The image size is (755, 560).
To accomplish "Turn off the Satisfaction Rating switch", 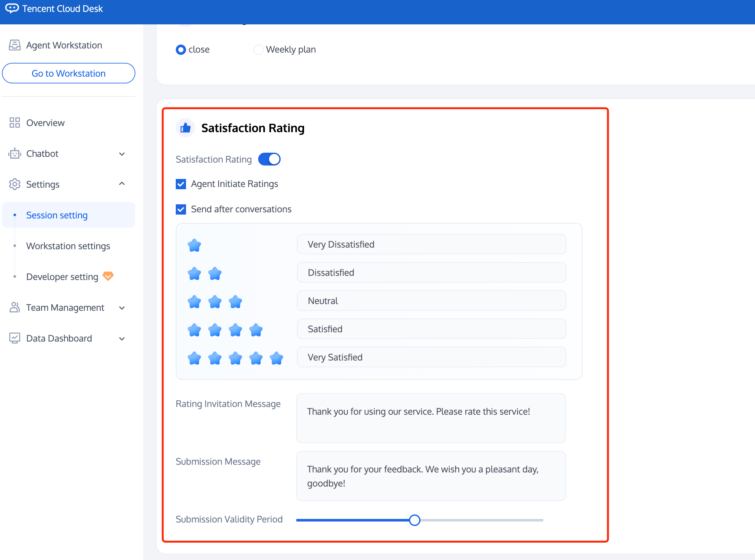I will tap(269, 159).
